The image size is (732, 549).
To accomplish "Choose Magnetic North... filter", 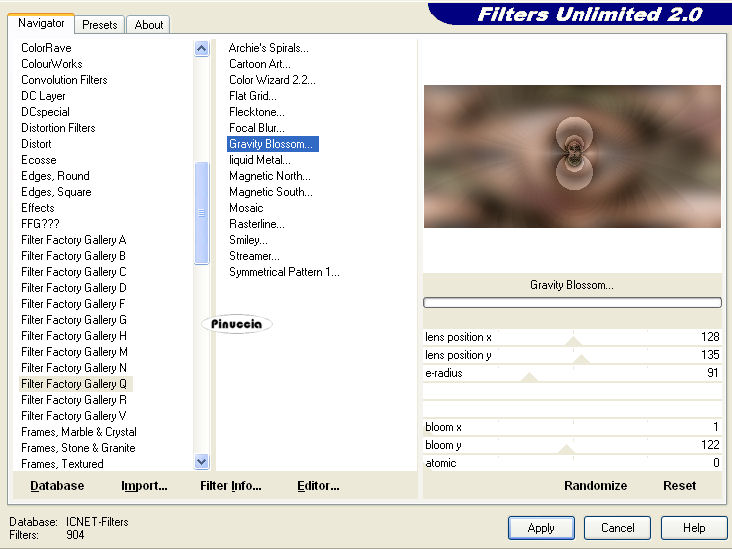I will [x=270, y=176].
